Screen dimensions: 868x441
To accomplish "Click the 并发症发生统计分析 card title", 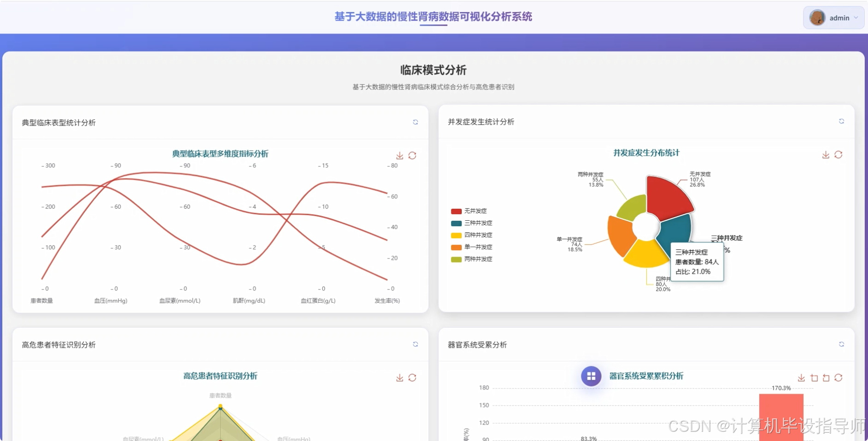I will [x=481, y=122].
